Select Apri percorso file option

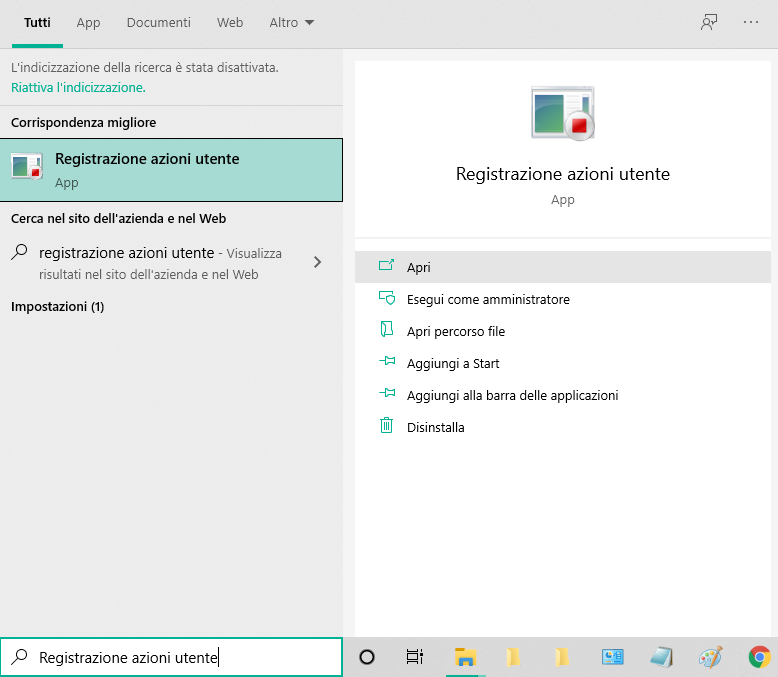click(455, 331)
